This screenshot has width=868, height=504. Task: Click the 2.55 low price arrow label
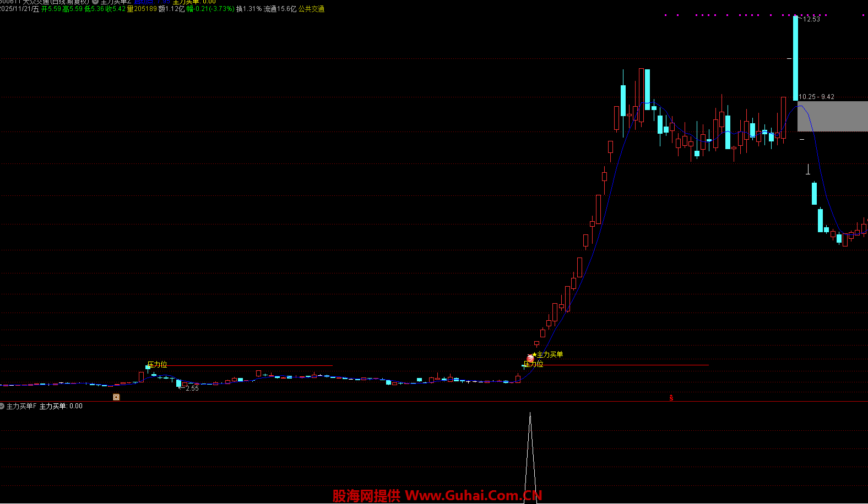189,388
